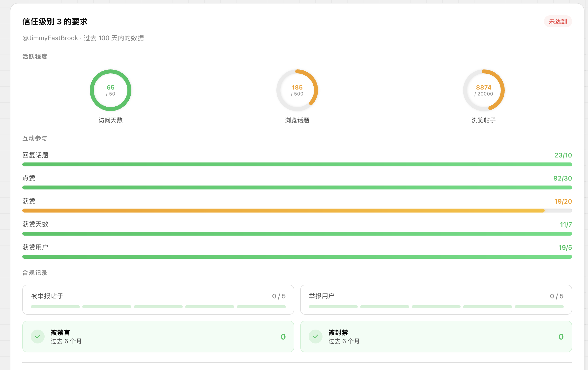Click the 浏览话题 caption
Image resolution: width=588 pixels, height=370 pixels.
[297, 120]
